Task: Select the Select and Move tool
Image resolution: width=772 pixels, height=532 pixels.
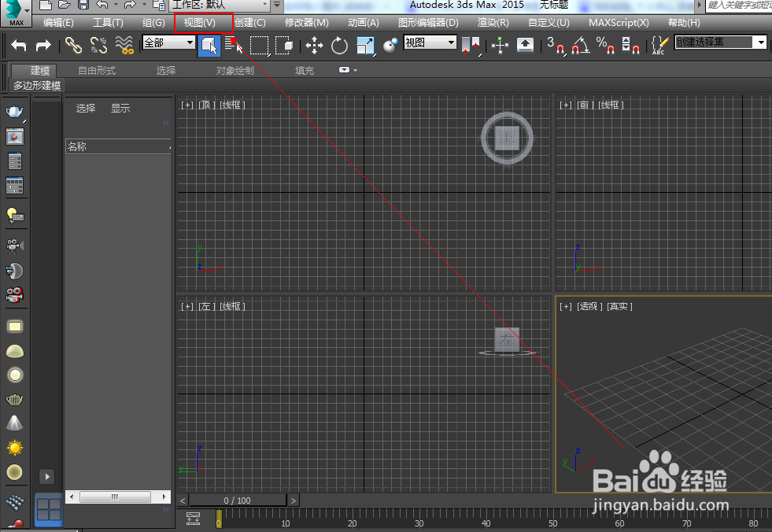Action: 314,46
